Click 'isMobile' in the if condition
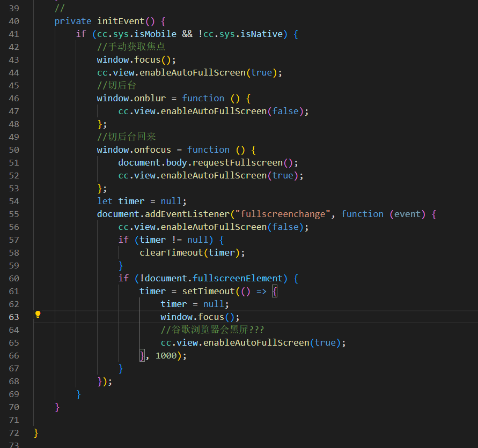Viewport: 478px width, 448px height. [x=155, y=34]
